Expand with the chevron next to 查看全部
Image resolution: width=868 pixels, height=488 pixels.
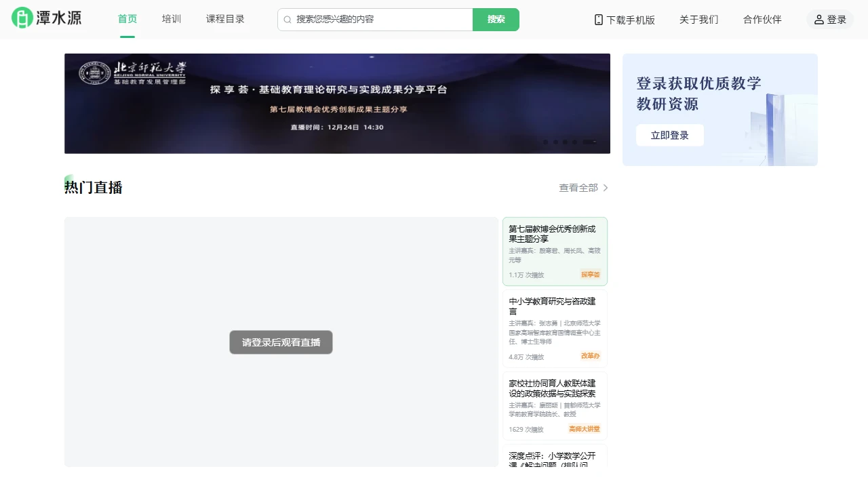604,188
